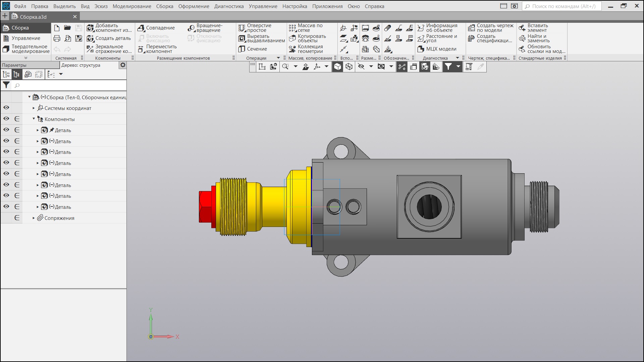Viewport: 644px width, 362px height.
Task: Hide the pinned Деталь component
Action: tap(6, 130)
